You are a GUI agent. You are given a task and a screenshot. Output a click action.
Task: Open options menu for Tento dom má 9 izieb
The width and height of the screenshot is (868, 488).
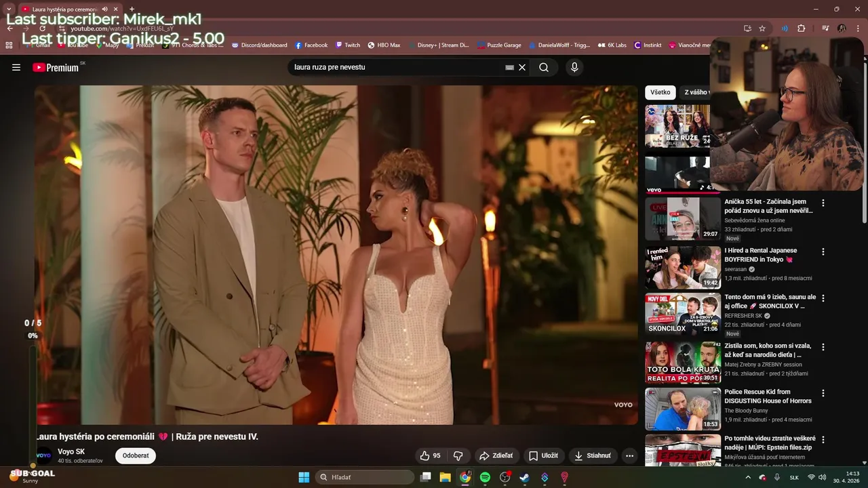pyautogui.click(x=823, y=298)
